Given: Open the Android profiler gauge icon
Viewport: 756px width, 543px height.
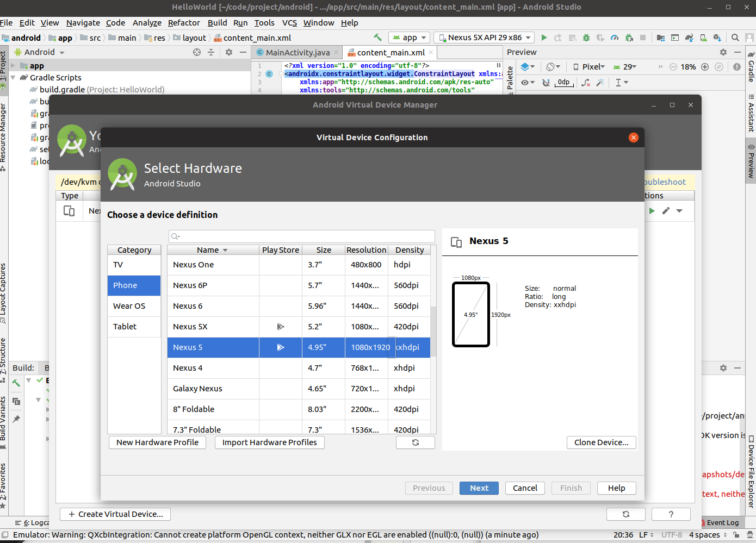Looking at the screenshot, I should click(x=615, y=38).
